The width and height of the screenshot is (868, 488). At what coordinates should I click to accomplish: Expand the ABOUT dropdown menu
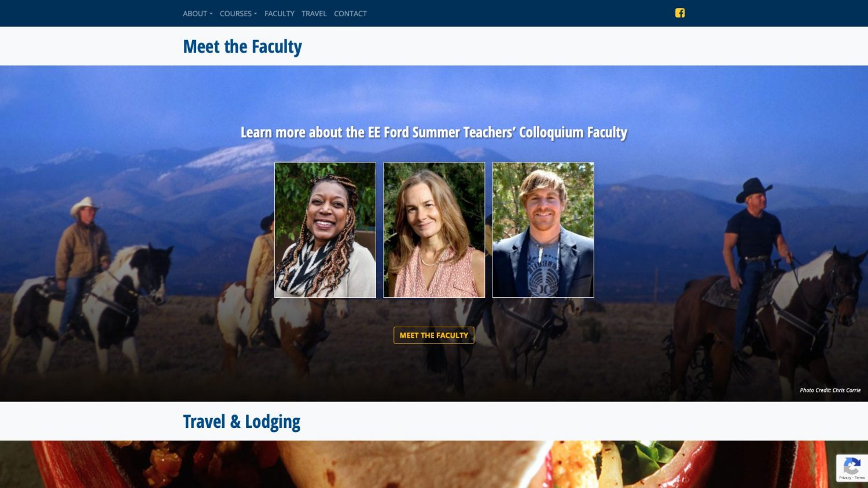pyautogui.click(x=198, y=13)
